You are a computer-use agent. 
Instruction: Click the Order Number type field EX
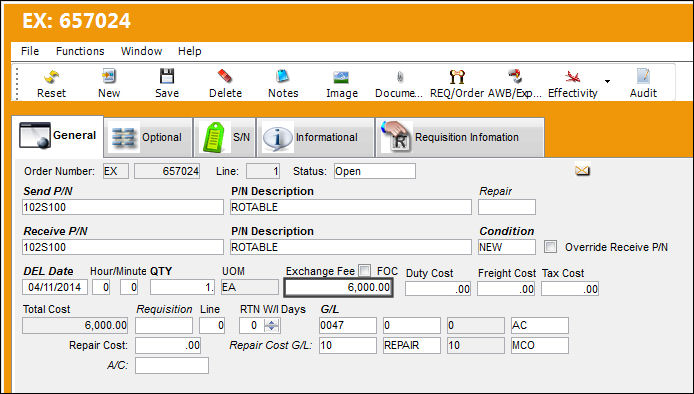coord(116,171)
